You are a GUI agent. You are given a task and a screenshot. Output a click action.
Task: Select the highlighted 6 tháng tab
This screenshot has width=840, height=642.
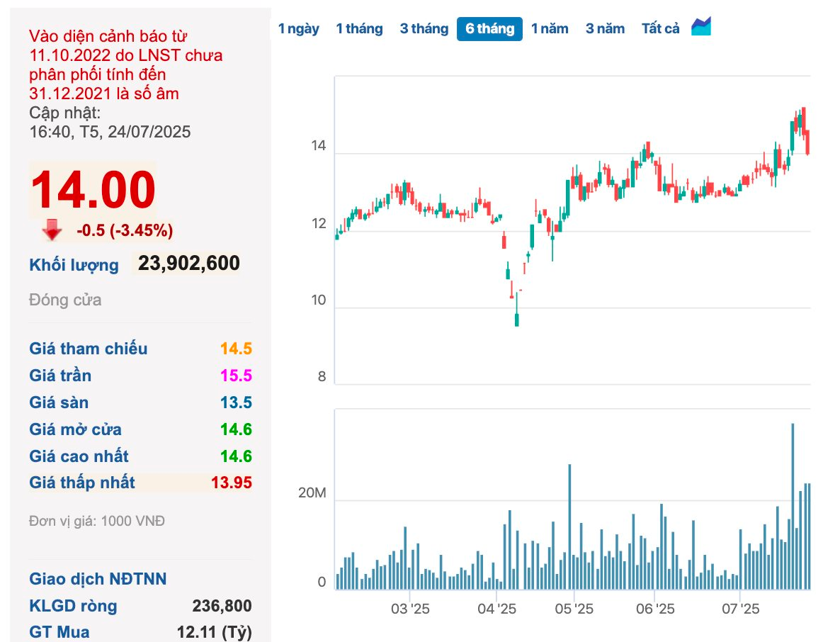point(489,29)
